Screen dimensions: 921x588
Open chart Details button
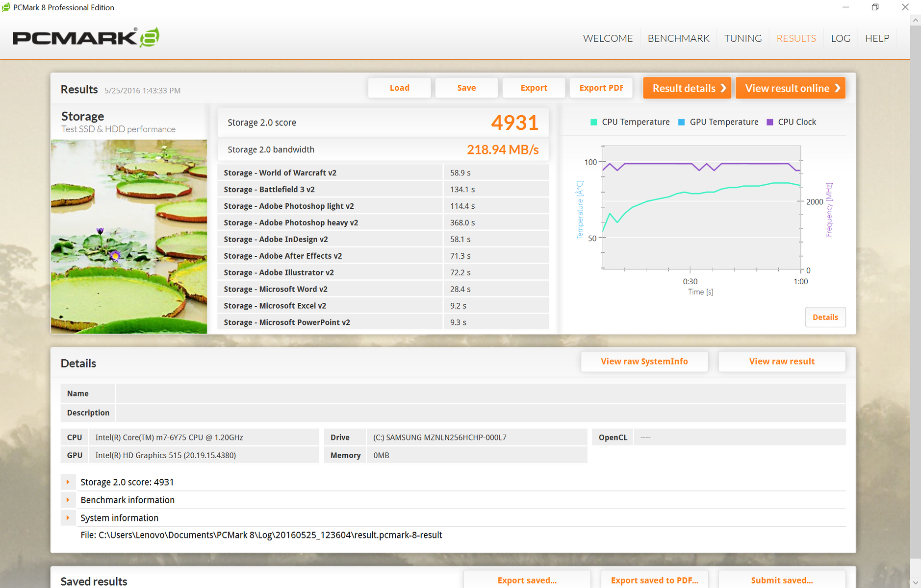(825, 317)
